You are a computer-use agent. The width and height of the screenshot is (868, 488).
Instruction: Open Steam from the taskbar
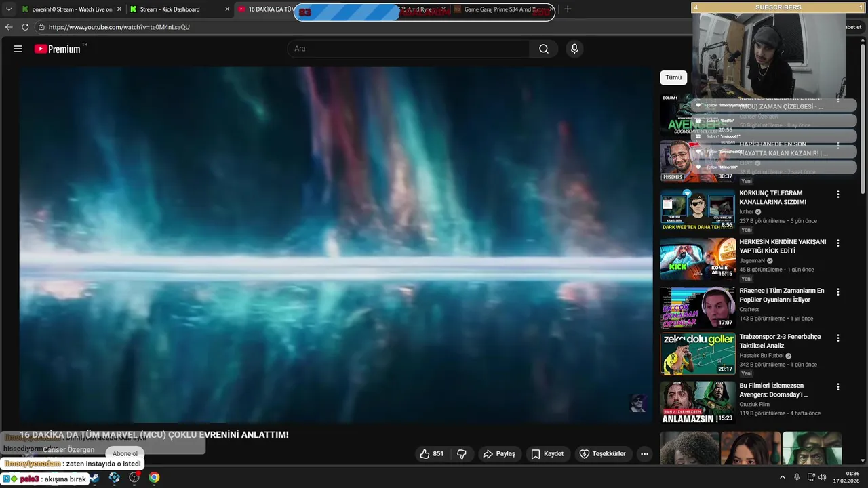(94, 478)
